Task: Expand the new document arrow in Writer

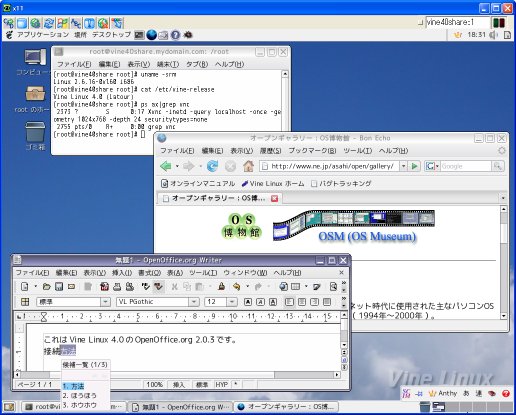Action: click(35, 286)
